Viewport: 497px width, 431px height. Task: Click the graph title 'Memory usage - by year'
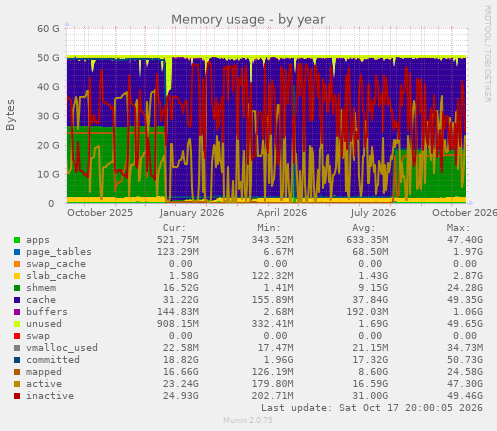tap(248, 20)
